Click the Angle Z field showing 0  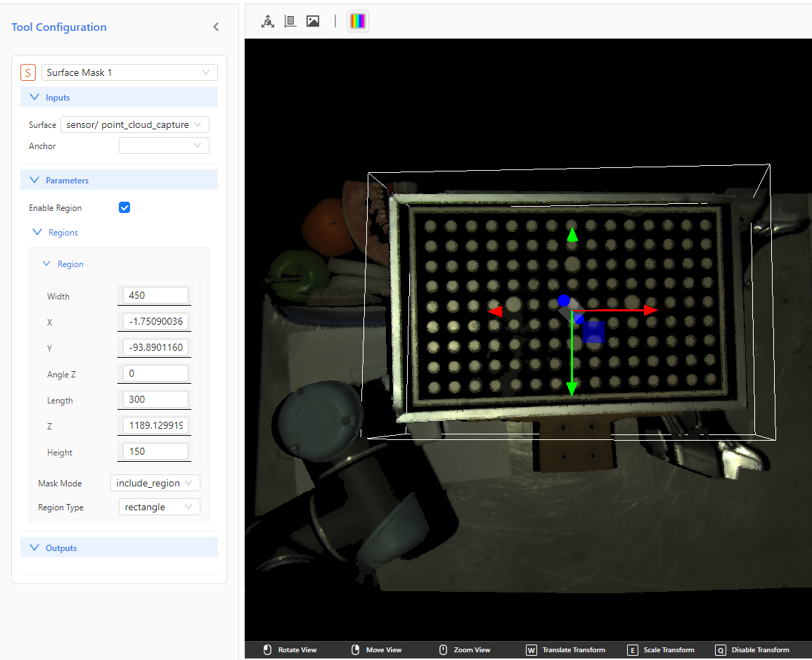click(155, 373)
